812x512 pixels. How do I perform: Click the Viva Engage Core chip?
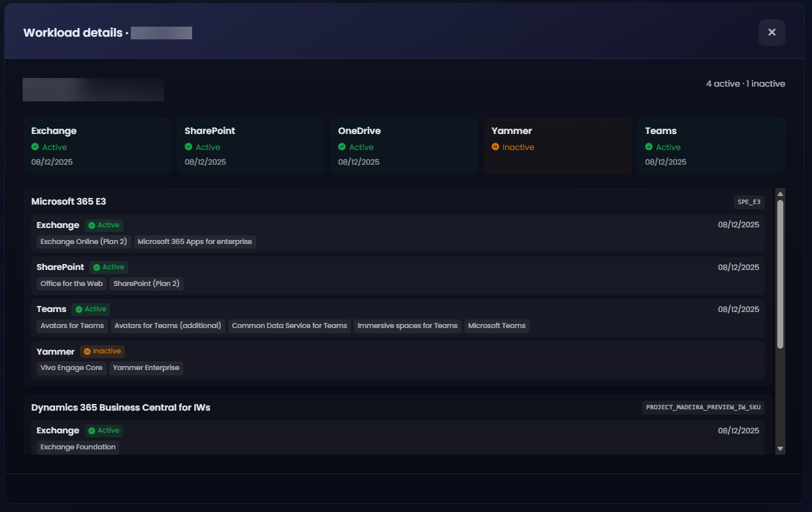point(71,367)
